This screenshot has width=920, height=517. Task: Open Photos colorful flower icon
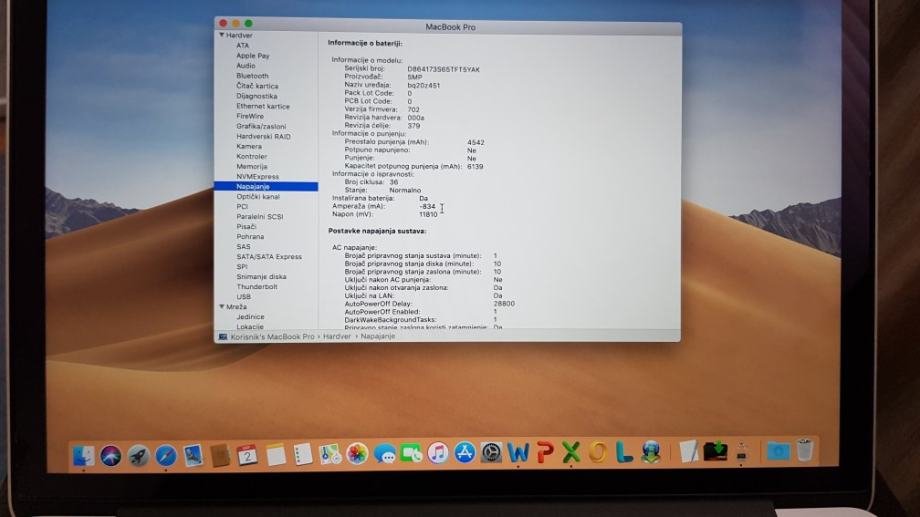point(357,454)
